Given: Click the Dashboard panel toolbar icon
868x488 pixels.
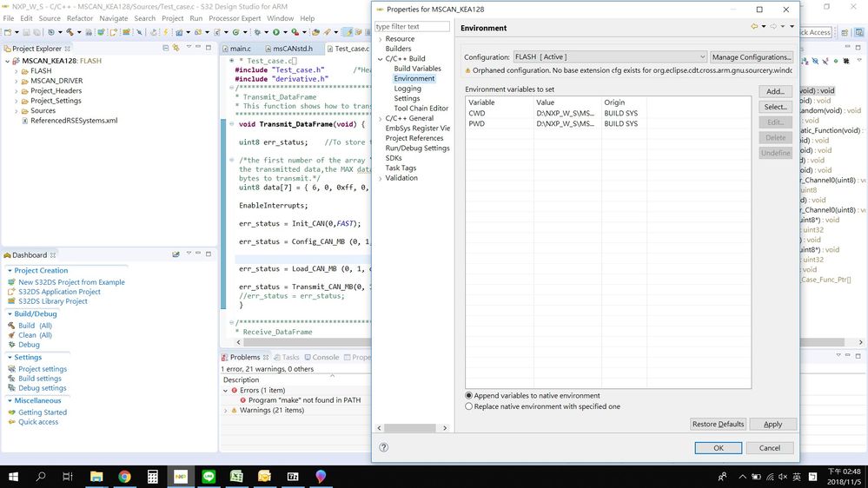Looking at the screenshot, I should point(176,254).
